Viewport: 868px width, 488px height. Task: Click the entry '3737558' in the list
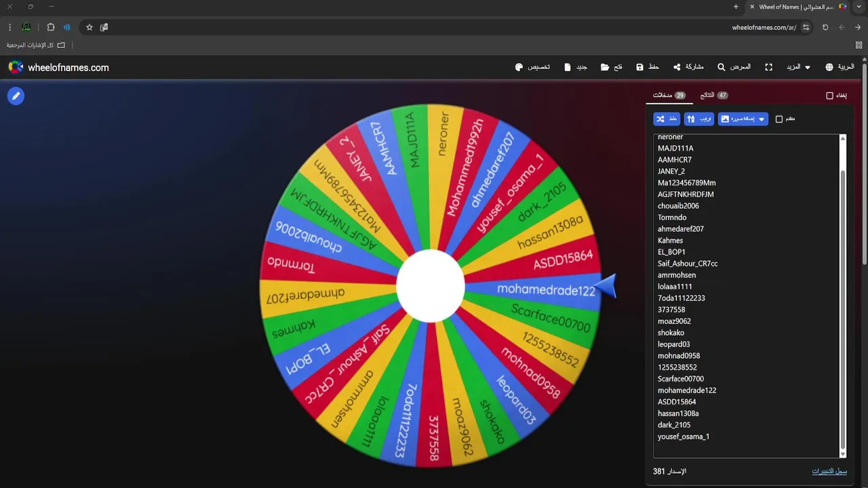(671, 310)
